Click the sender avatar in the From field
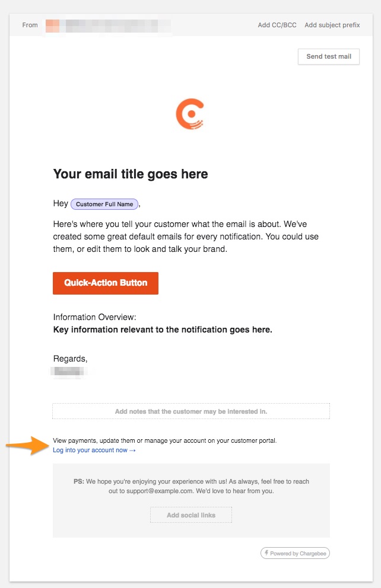This screenshot has width=381, height=588. pyautogui.click(x=52, y=25)
